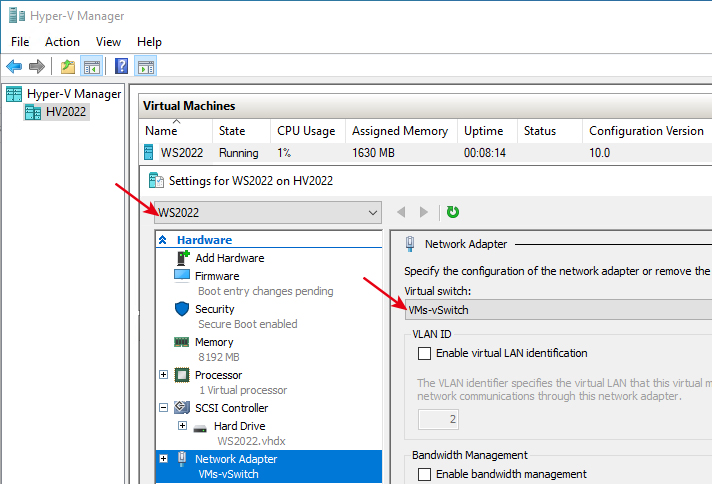Select Add Hardware in hardware list
This screenshot has height=484, width=712.
(230, 258)
